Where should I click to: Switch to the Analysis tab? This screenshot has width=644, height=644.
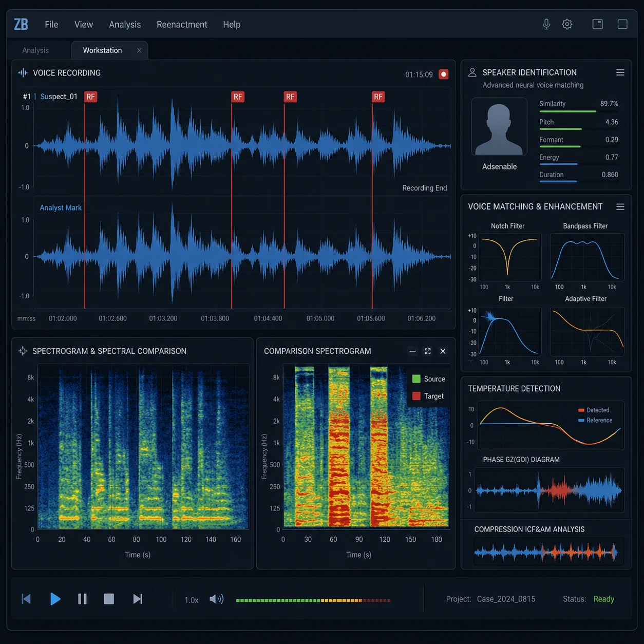35,50
